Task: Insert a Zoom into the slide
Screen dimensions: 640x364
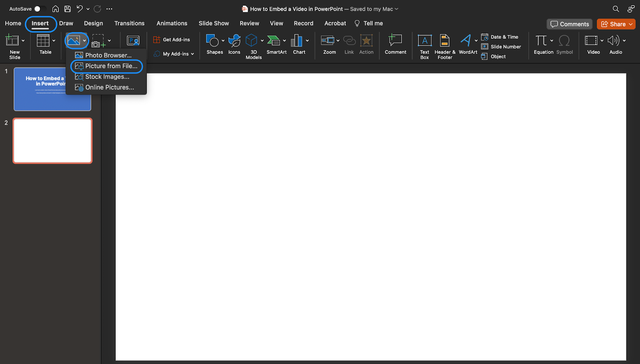Action: pyautogui.click(x=328, y=45)
